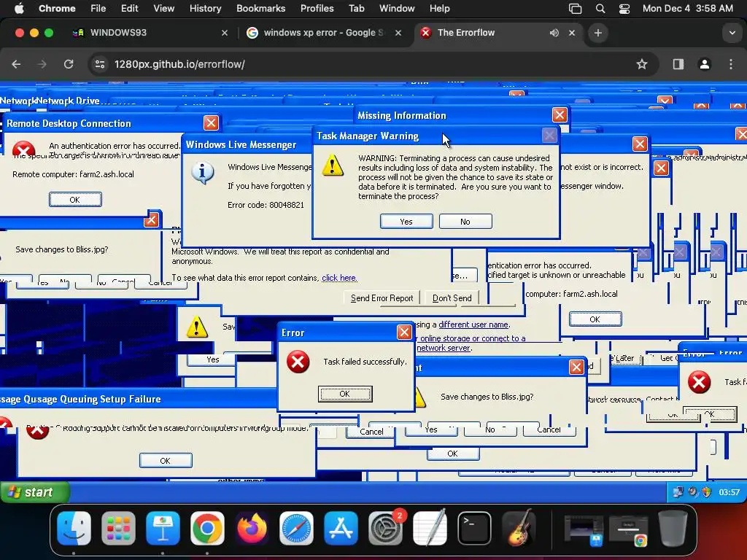Close the Error dialog with Task failed
This screenshot has height=560, width=747.
tap(404, 332)
